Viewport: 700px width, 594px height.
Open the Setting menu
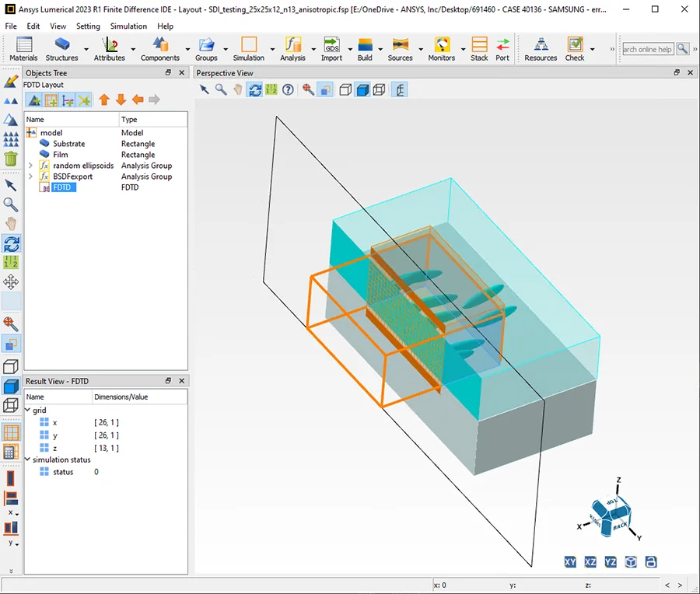88,26
